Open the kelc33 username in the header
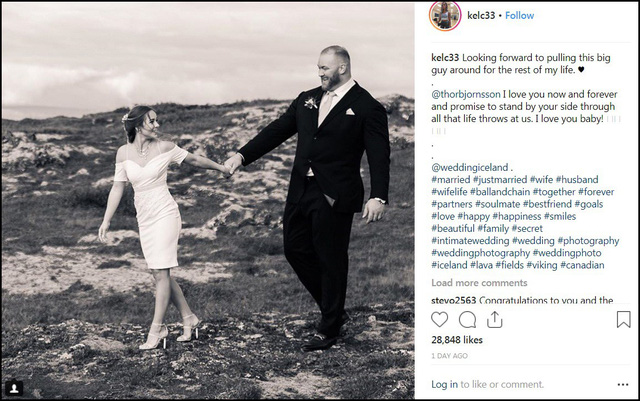The image size is (640, 401). 481,16
